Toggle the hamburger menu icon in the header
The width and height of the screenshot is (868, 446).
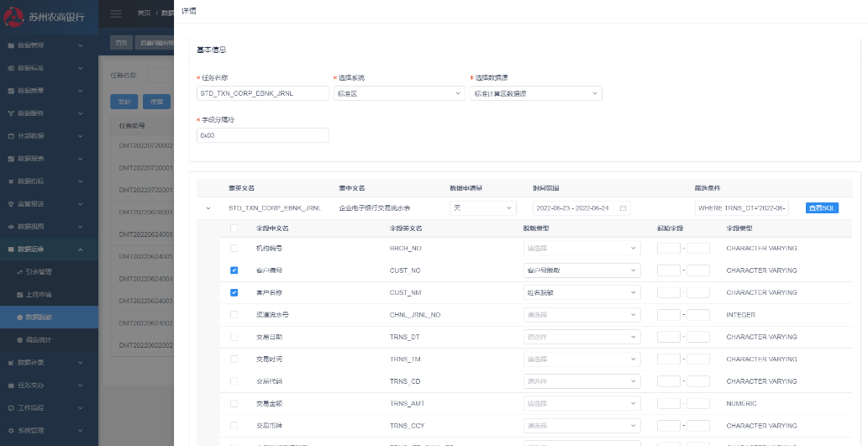pyautogui.click(x=116, y=13)
